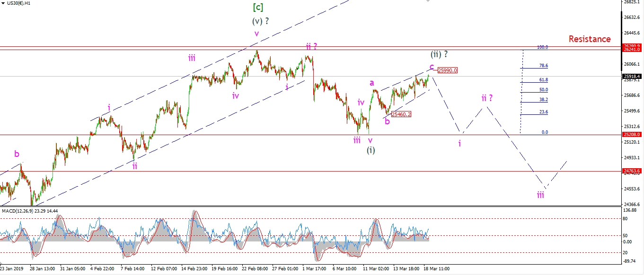
Task: Click the 0.0 Fibonacci base level
Action: tap(545, 132)
